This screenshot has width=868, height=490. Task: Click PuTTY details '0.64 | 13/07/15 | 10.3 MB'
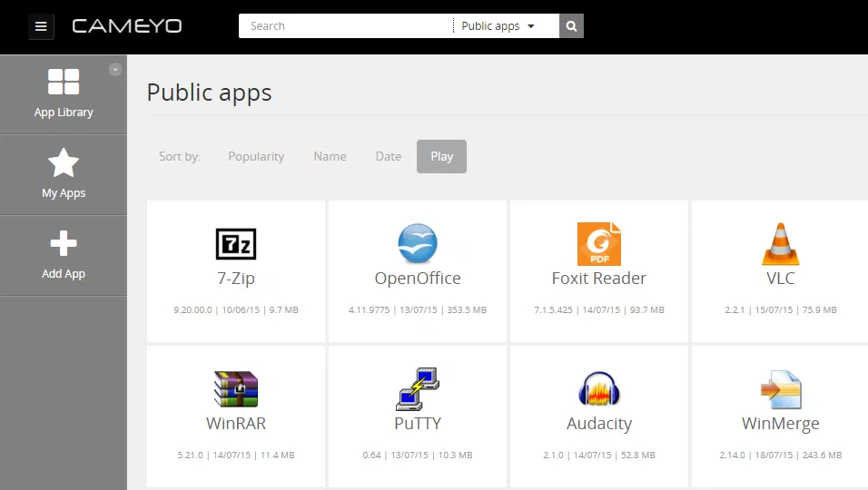[418, 456]
